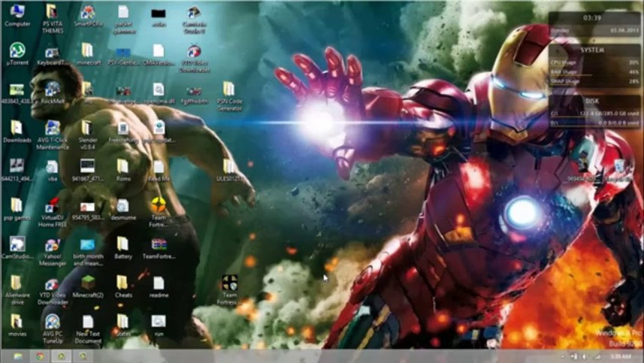Image resolution: width=644 pixels, height=363 pixels.
Task: Click the Chrome icon on the taskbar
Action: tap(39, 356)
